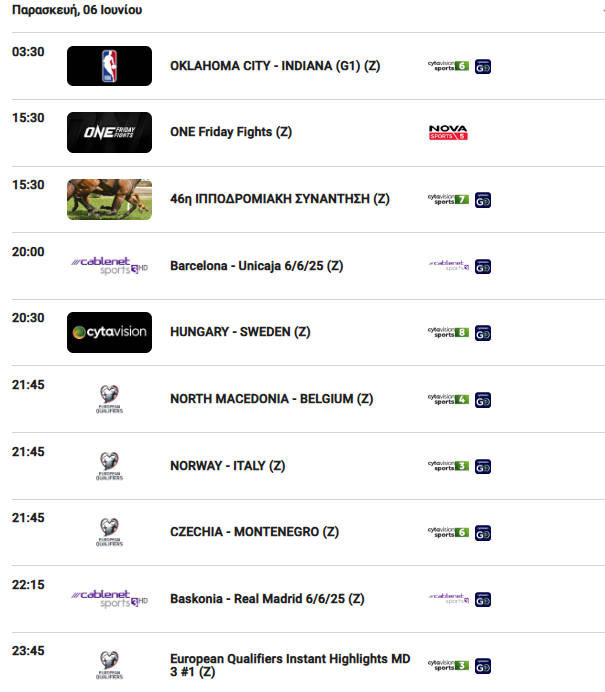The width and height of the screenshot is (605, 692).
Task: Click the Nova Sports 5 channel icon
Action: pyautogui.click(x=448, y=132)
